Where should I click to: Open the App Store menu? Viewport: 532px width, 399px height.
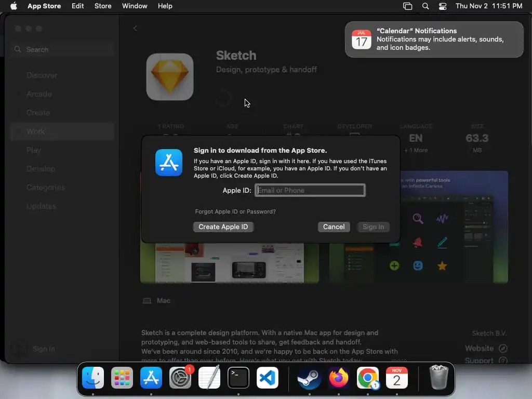(x=44, y=6)
